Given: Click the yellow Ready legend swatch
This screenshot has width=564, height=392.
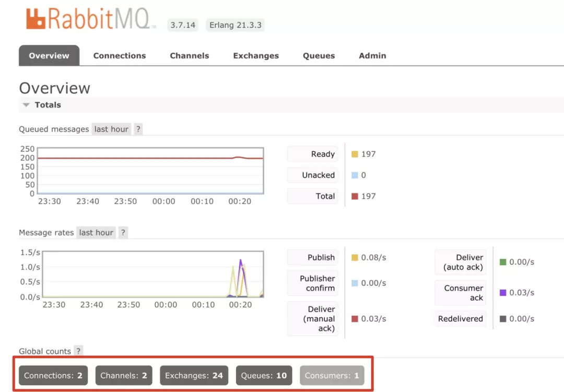Looking at the screenshot, I should 355,155.
